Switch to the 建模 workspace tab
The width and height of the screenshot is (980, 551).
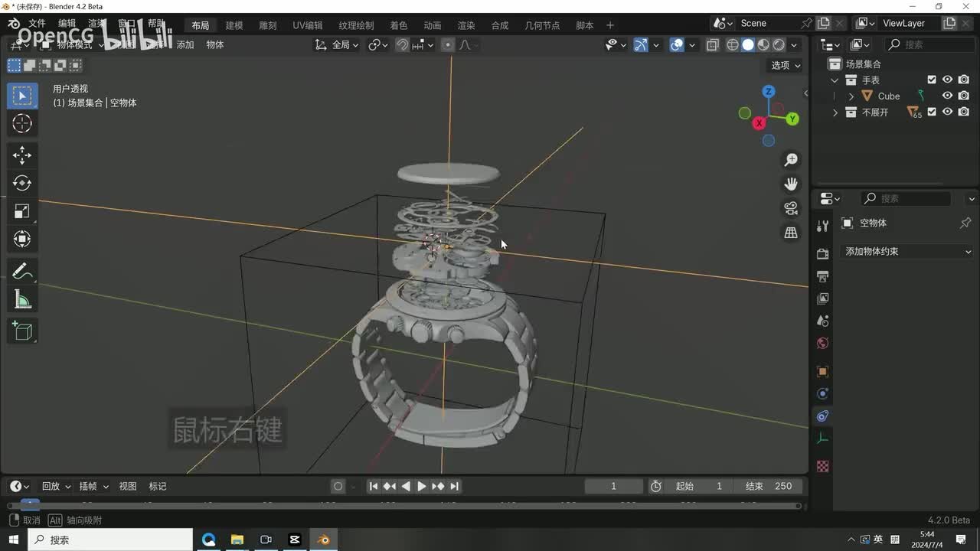pos(234,25)
